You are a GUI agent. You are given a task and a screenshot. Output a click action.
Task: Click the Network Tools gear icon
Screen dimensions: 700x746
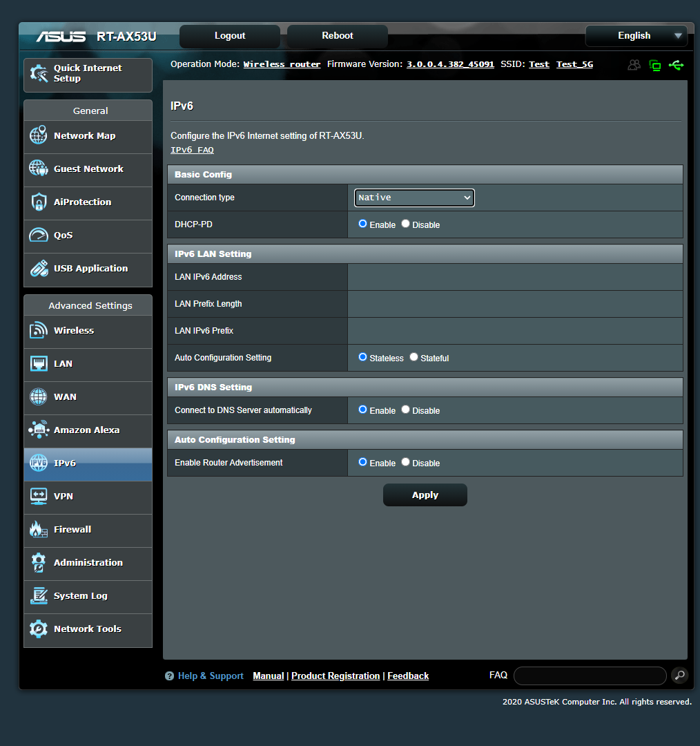[39, 629]
